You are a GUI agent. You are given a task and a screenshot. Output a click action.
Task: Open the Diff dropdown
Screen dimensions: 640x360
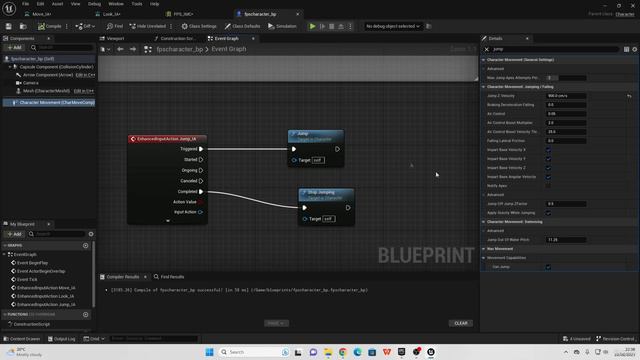(x=85, y=26)
